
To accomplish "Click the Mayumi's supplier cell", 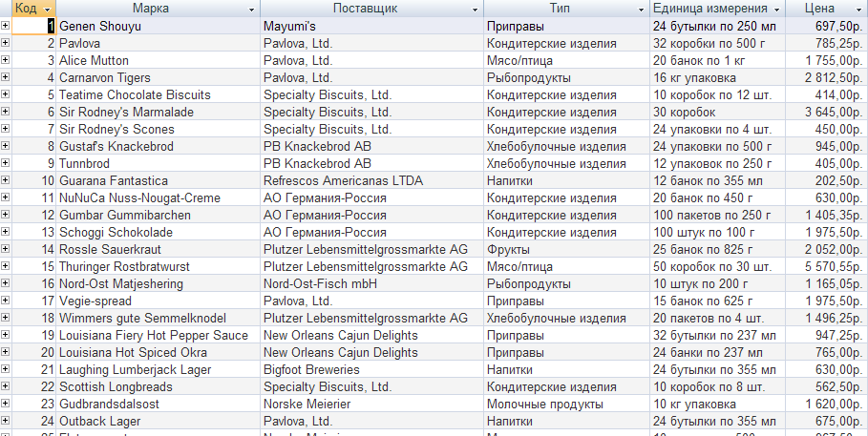I will [x=372, y=26].
